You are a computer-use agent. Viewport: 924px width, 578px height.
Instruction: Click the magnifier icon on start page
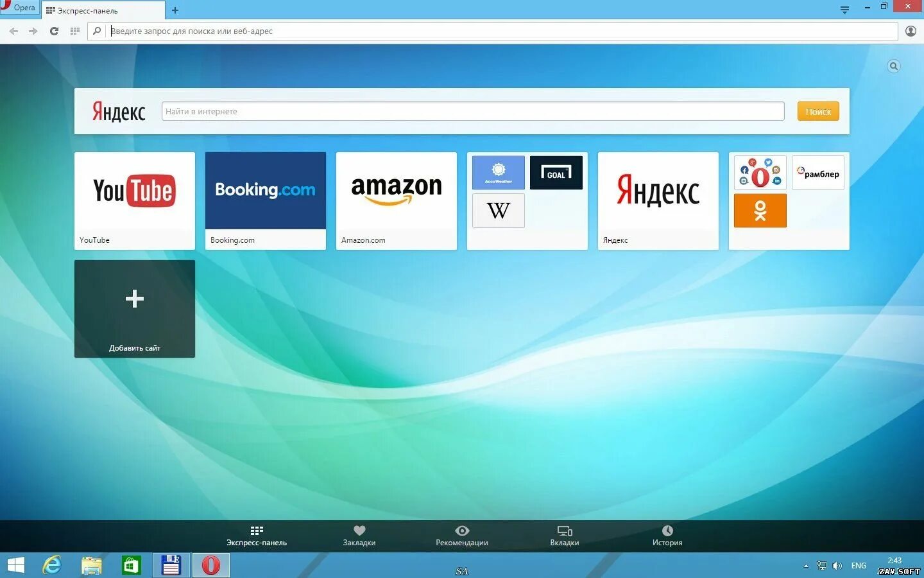[x=894, y=66]
